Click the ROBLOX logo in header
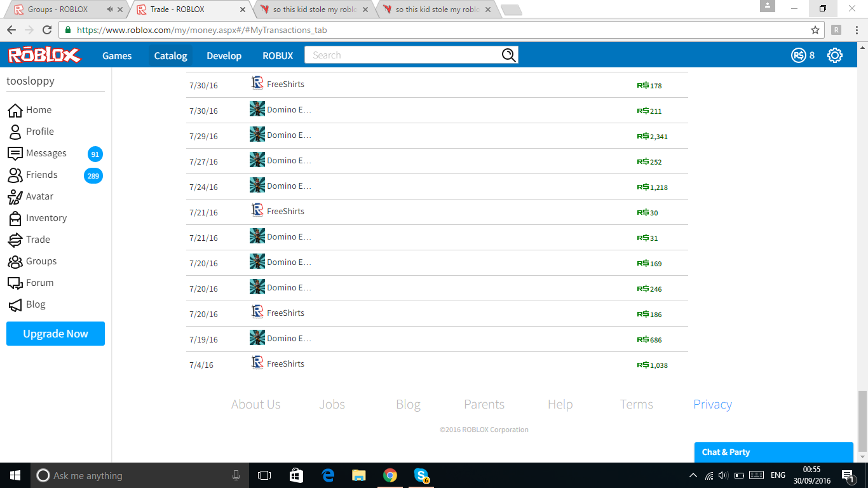 click(x=44, y=55)
